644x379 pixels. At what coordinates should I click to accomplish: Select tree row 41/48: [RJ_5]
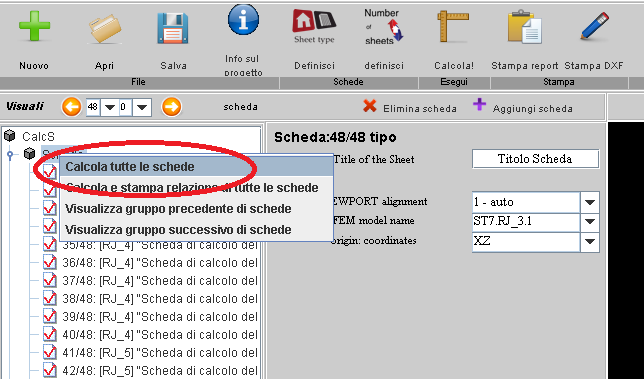point(160,353)
